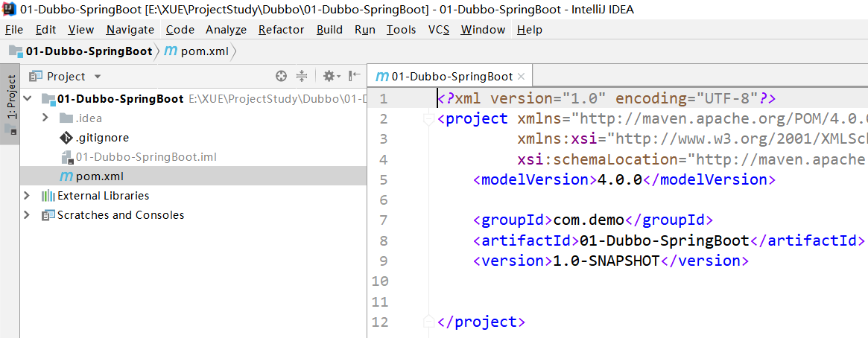Image resolution: width=868 pixels, height=338 pixels.
Task: Open the Code menu
Action: [180, 29]
